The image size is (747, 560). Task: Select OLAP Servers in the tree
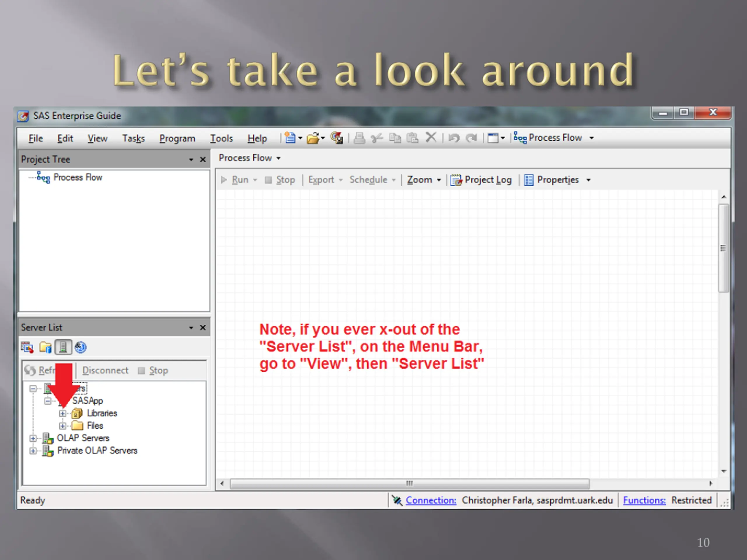[83, 438]
